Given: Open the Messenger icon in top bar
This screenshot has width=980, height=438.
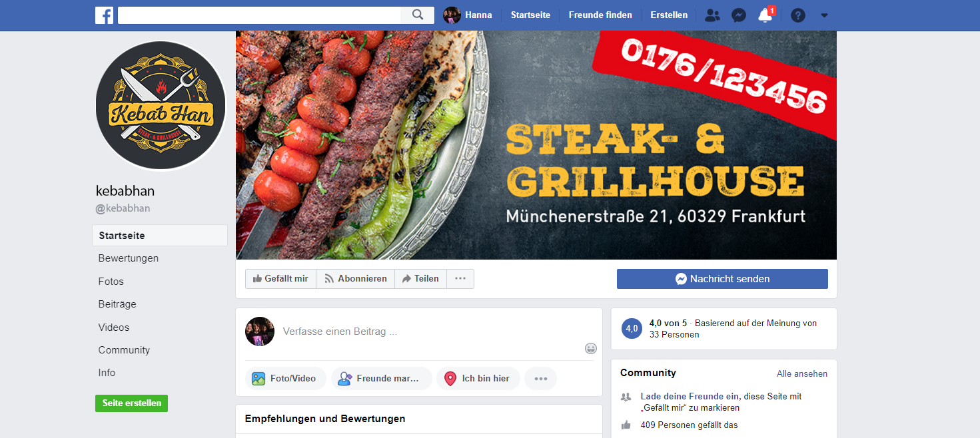Looking at the screenshot, I should pos(738,15).
